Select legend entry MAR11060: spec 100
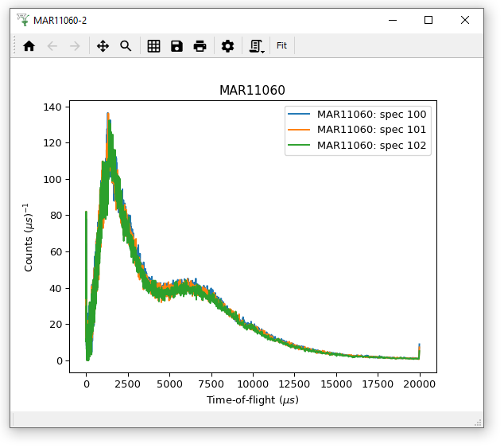Image resolution: width=504 pixels, height=448 pixels. coord(371,114)
